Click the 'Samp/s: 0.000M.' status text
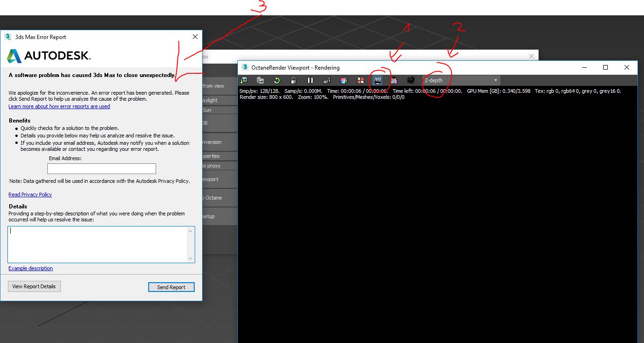This screenshot has width=644, height=343. click(x=303, y=91)
